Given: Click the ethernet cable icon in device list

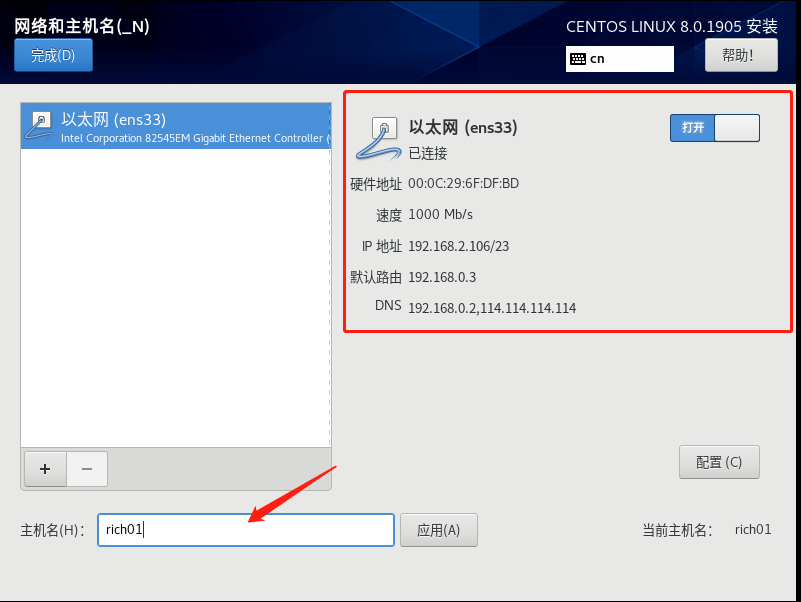Looking at the screenshot, I should (39, 126).
